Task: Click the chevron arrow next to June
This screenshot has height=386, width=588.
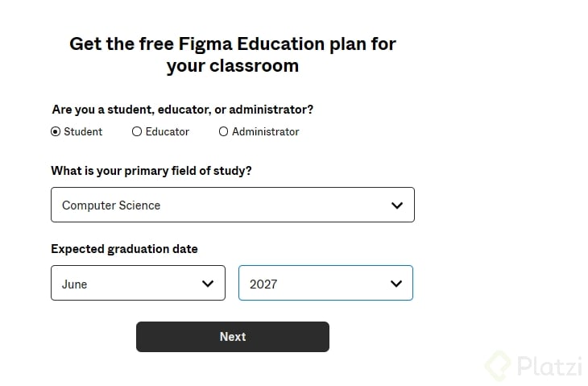Action: pos(208,284)
